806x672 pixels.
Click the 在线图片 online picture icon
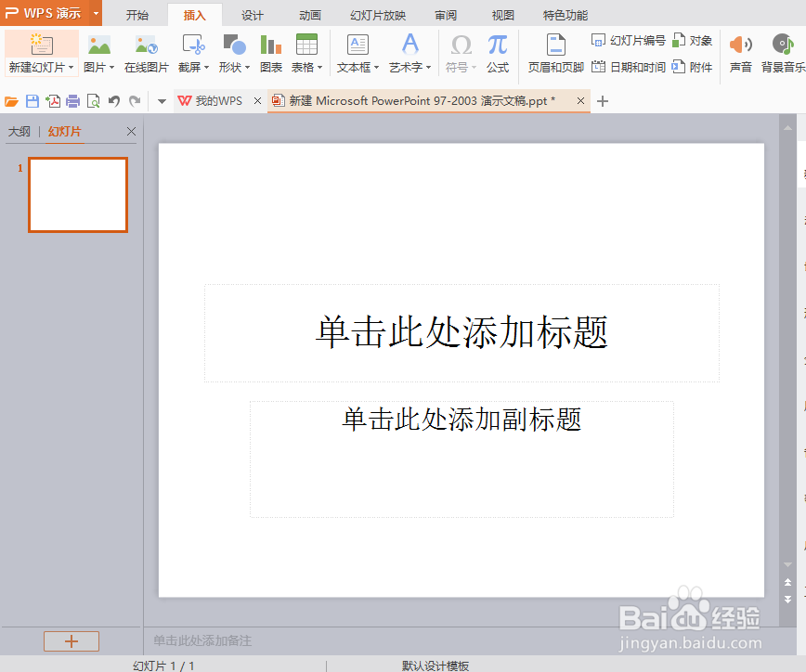pos(147,45)
